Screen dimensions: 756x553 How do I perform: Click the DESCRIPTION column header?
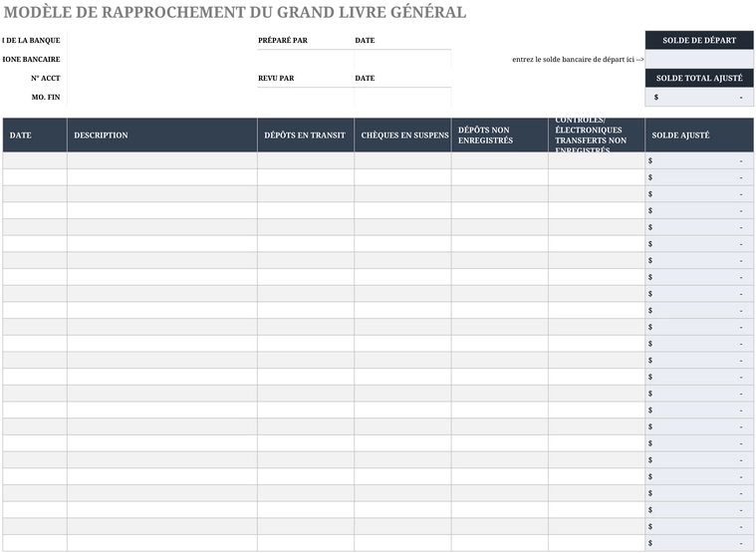pos(162,135)
